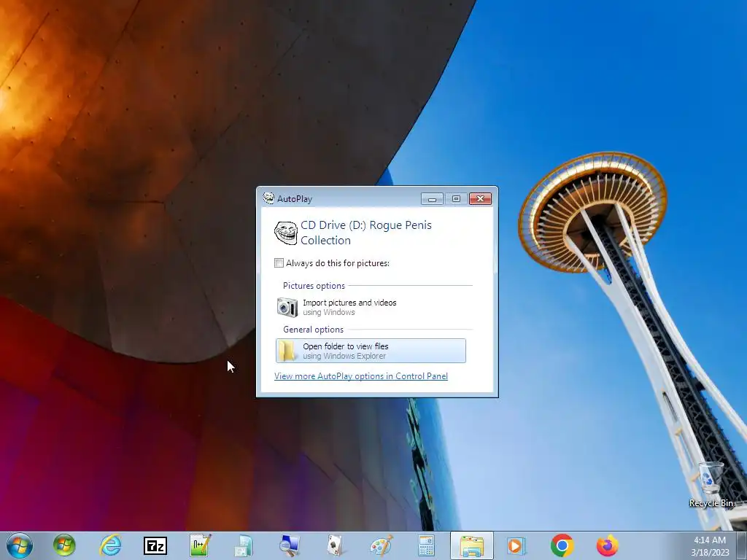Click the troll face CD drive icon

pos(286,233)
